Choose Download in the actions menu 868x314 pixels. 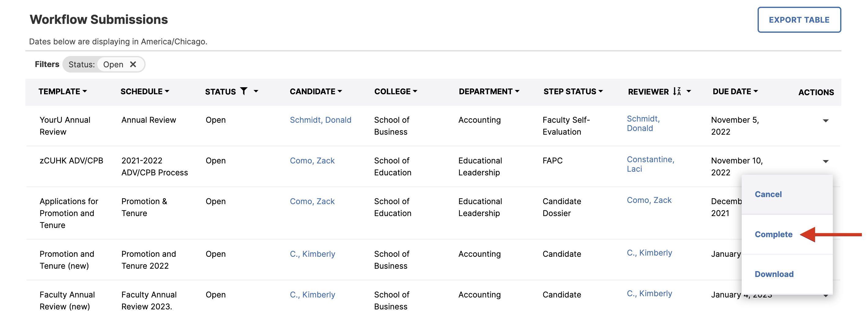(774, 274)
